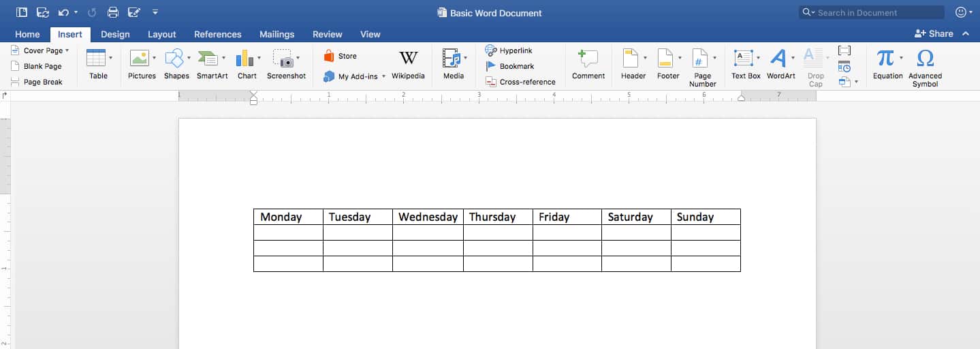Open the References tab

click(217, 34)
